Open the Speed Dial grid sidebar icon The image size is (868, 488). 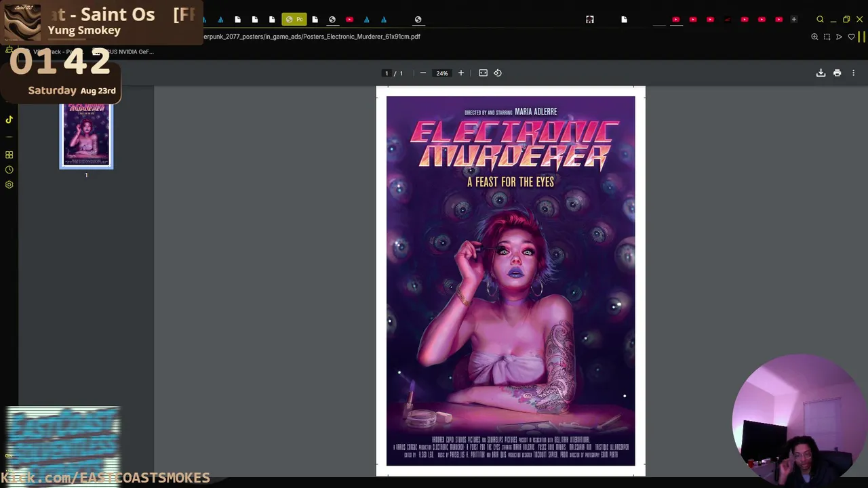point(9,155)
